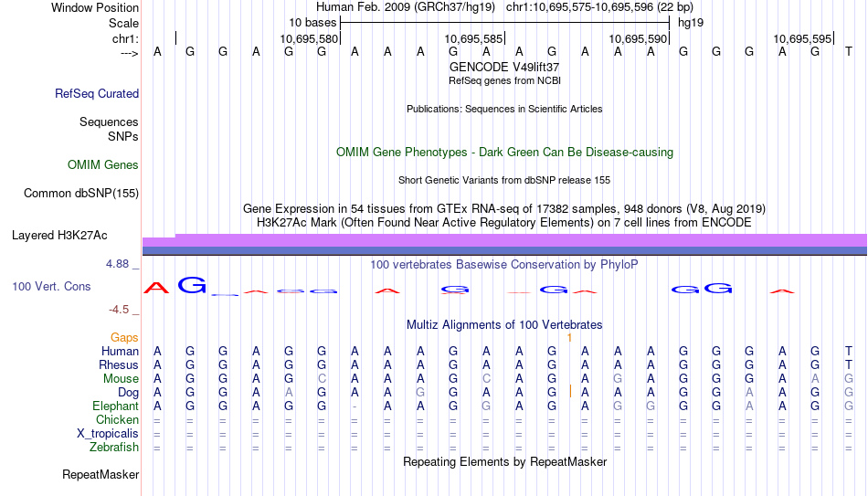The image size is (868, 496).
Task: Click the Sequences track label
Action: tap(109, 121)
